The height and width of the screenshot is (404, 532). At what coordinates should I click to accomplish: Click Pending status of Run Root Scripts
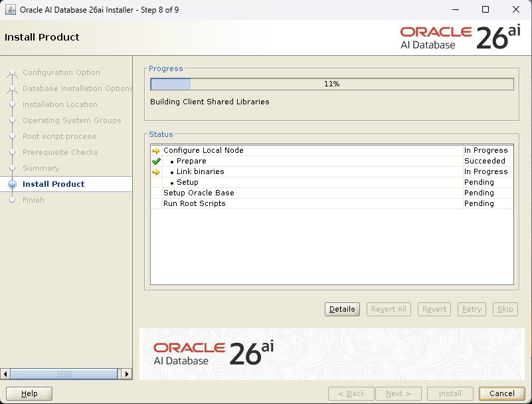point(479,204)
